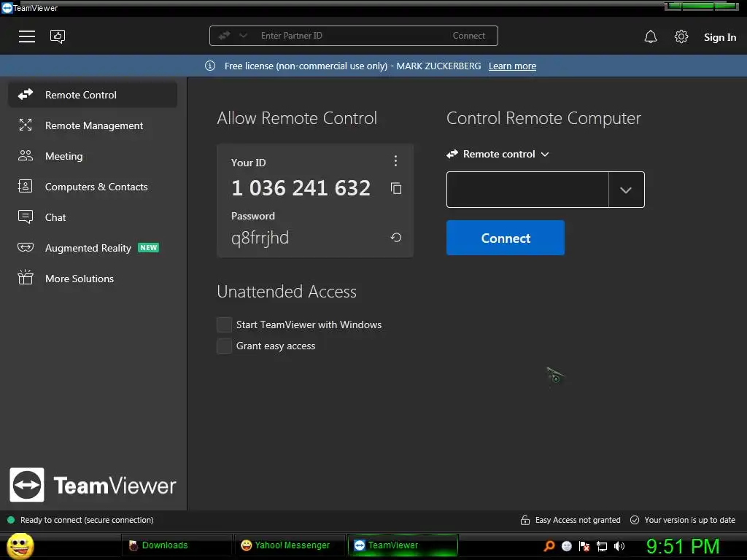Click the orange magnifier tray icon
747x560 pixels.
coord(549,546)
